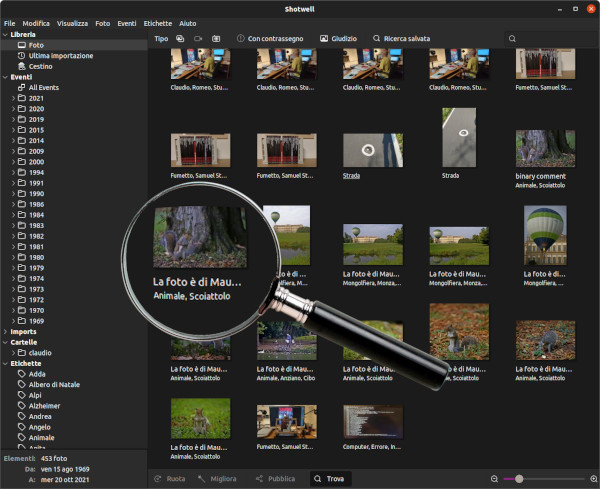Collapse the Etichette section
The image size is (600, 489).
pyautogui.click(x=4, y=364)
